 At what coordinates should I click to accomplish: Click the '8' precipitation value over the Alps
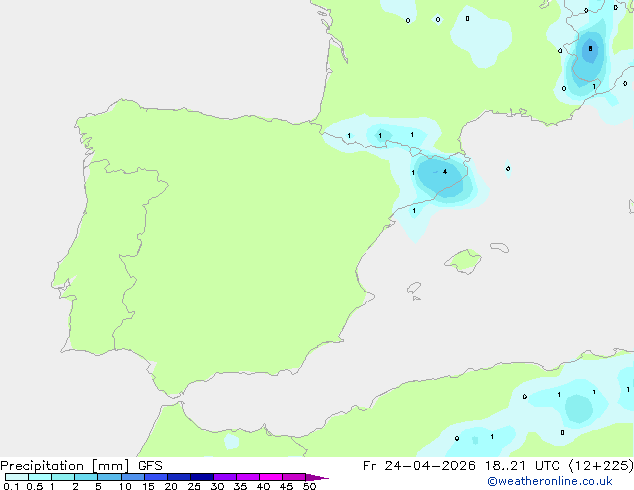coord(590,49)
